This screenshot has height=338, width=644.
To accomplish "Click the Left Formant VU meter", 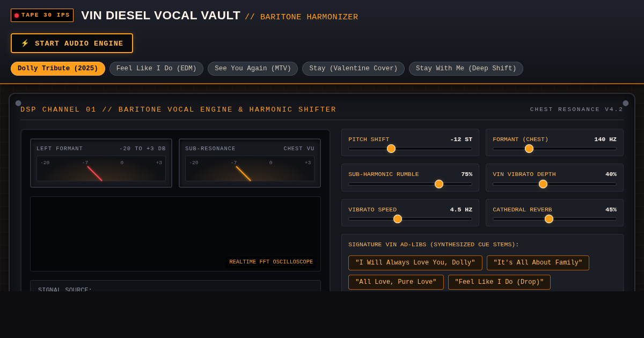I will pyautogui.click(x=101, y=163).
